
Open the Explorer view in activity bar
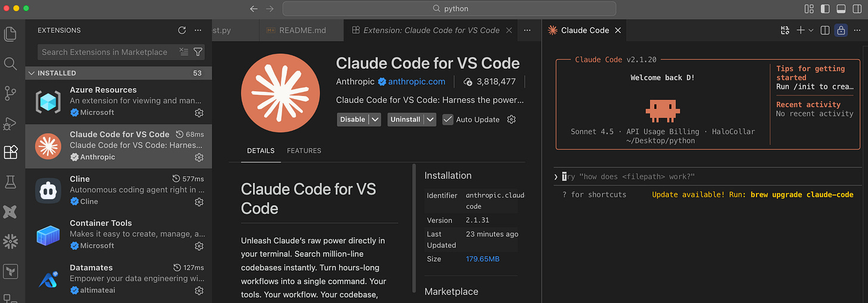click(10, 33)
